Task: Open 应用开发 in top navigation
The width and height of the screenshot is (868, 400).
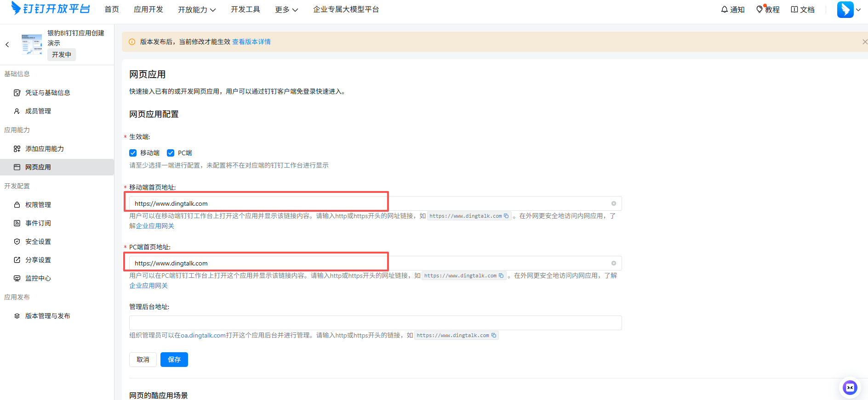Action: pyautogui.click(x=148, y=9)
